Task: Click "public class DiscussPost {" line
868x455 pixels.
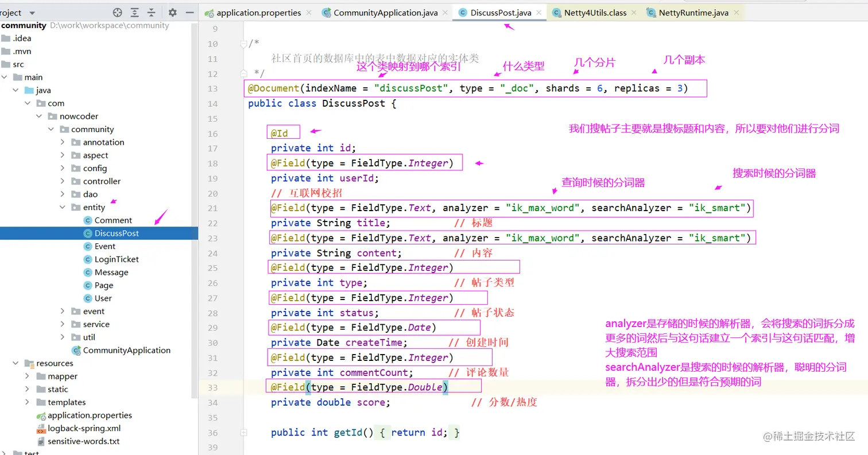Action: click(x=322, y=103)
